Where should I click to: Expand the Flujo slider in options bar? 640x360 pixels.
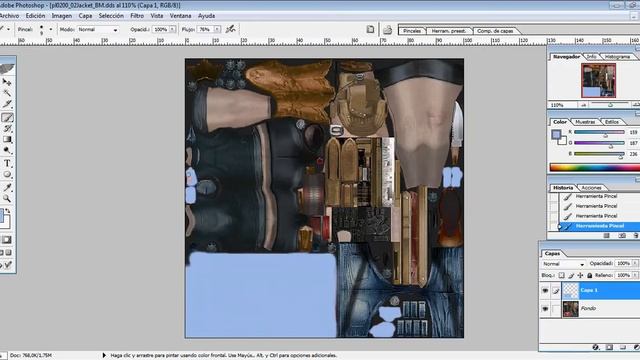(x=217, y=29)
